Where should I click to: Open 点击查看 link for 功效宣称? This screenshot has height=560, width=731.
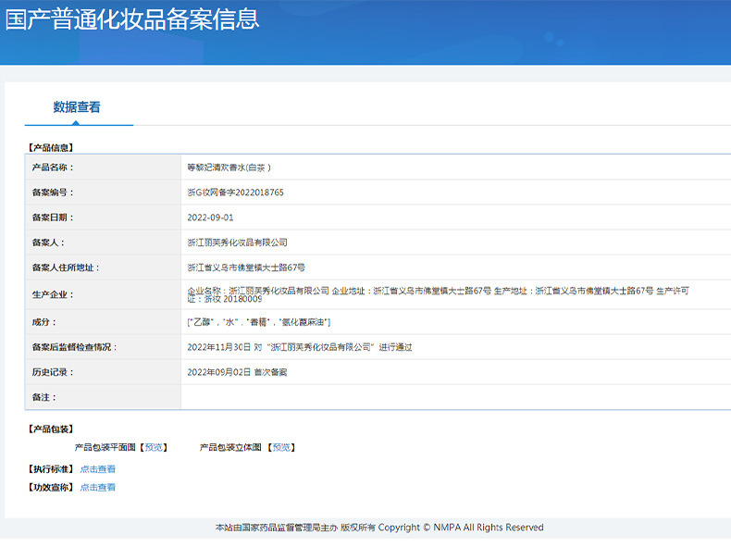coord(97,487)
